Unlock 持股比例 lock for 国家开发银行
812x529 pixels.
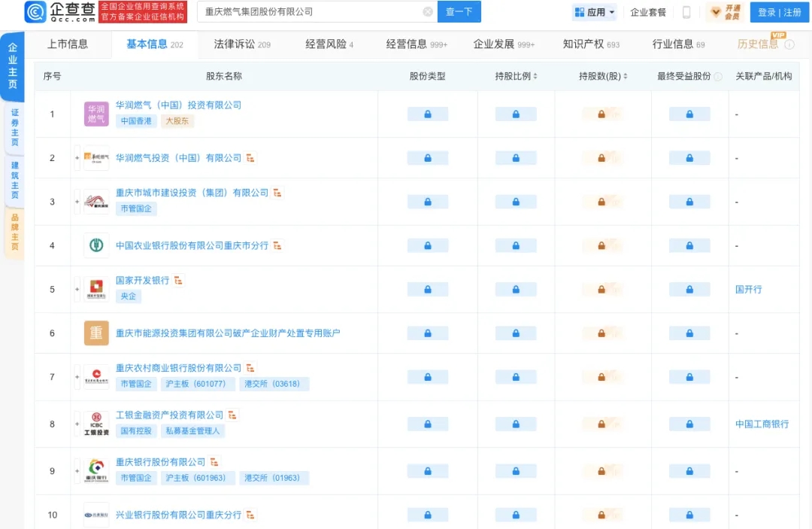click(516, 289)
